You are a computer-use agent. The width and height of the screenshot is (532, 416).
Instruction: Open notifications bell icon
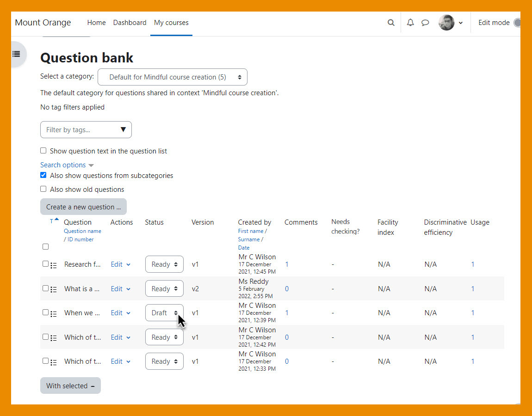pos(410,23)
